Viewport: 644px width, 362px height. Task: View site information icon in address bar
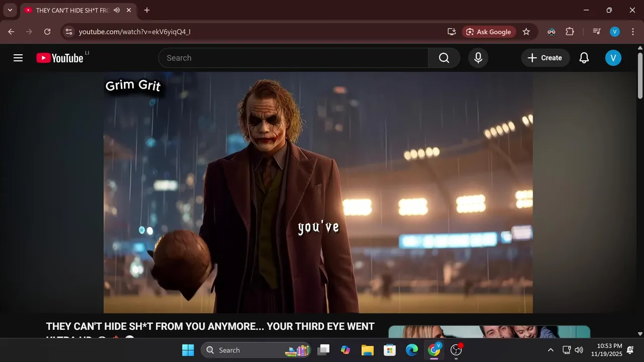tap(69, 32)
